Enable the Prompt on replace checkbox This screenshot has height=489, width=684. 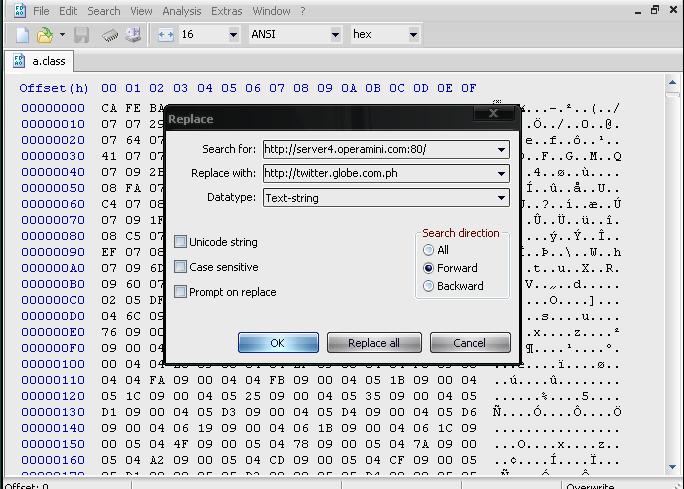tap(180, 291)
